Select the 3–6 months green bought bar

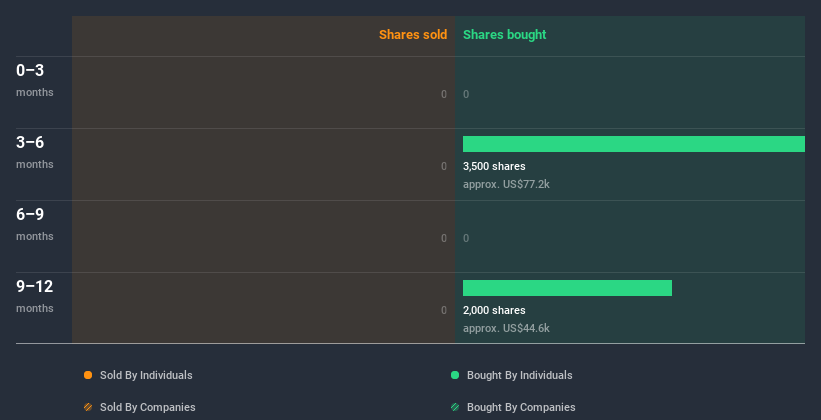tap(634, 144)
